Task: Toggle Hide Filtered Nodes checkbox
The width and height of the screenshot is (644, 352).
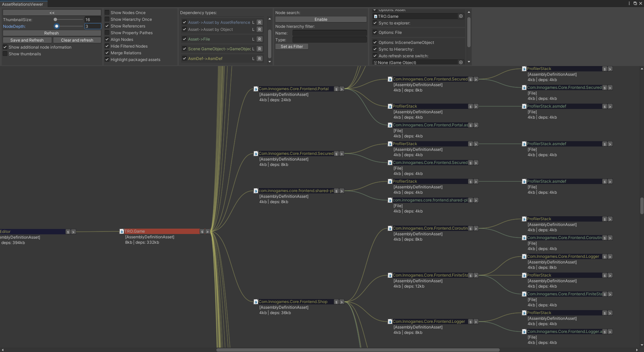Action: pos(107,46)
